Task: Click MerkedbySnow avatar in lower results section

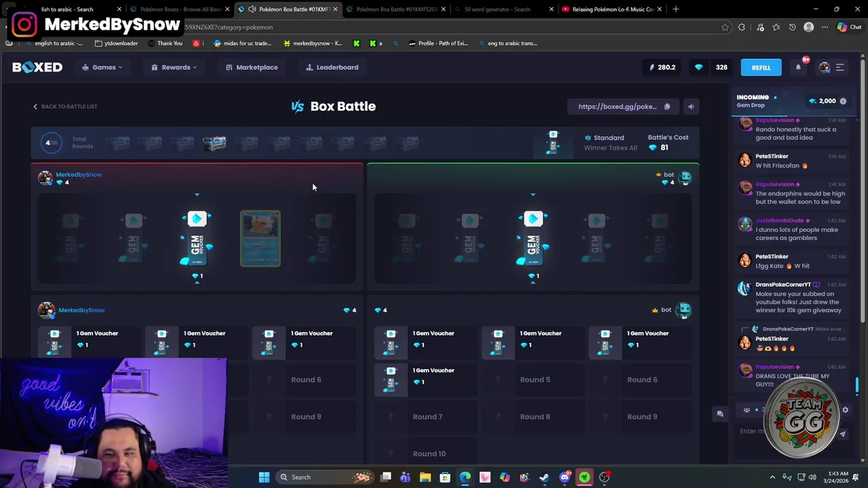Action: pyautogui.click(x=46, y=310)
